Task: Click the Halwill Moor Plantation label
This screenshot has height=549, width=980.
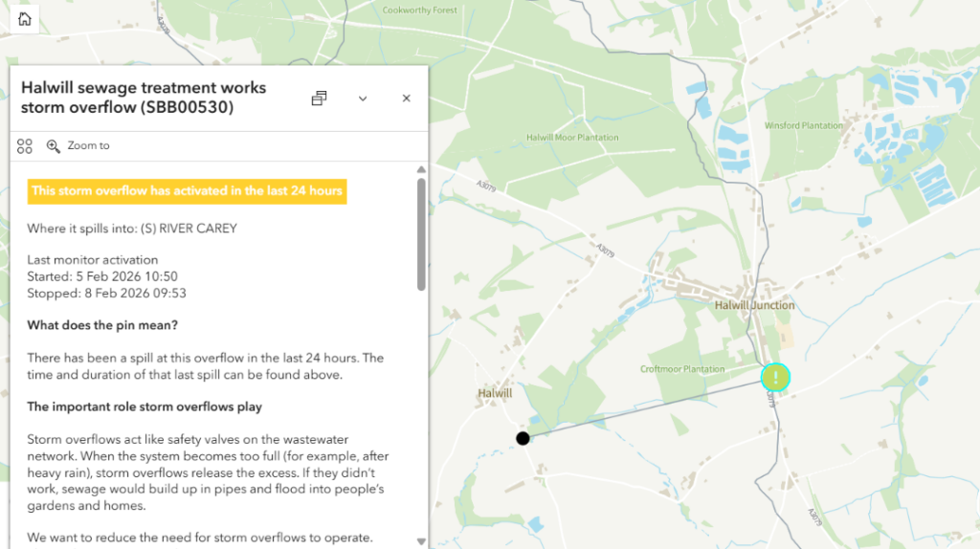Action: (572, 138)
